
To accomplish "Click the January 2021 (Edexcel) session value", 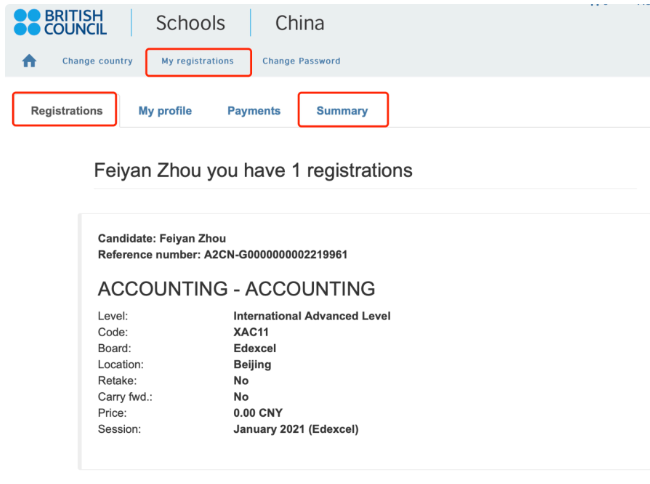I will tap(296, 429).
